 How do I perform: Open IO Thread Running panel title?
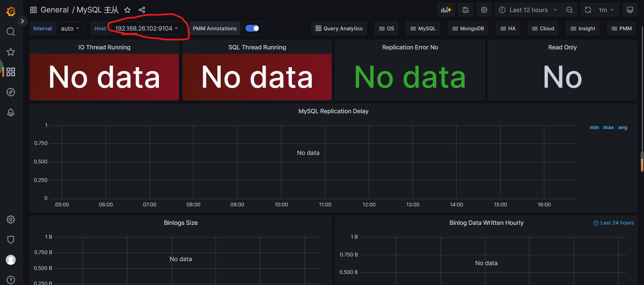tap(104, 47)
